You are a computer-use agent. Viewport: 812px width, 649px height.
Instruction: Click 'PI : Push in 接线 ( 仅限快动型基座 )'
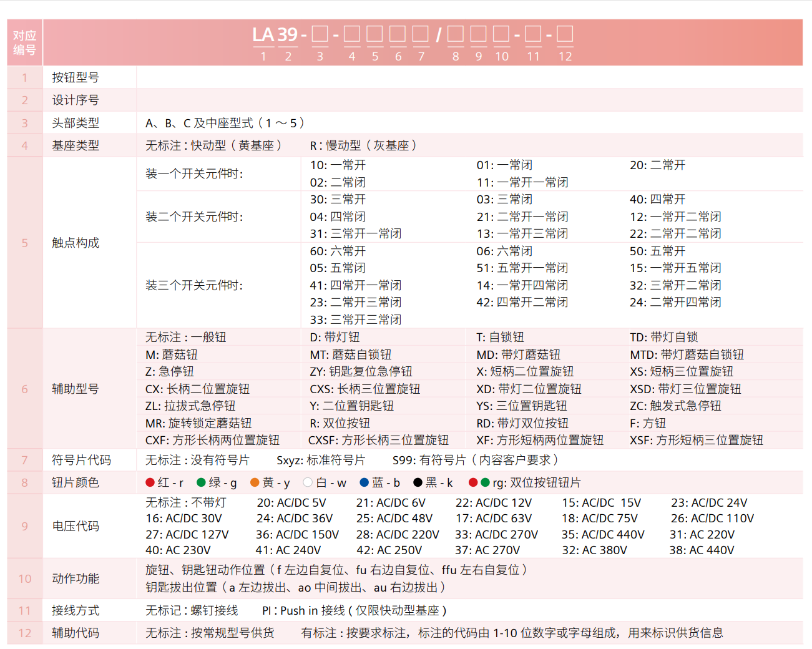355,610
